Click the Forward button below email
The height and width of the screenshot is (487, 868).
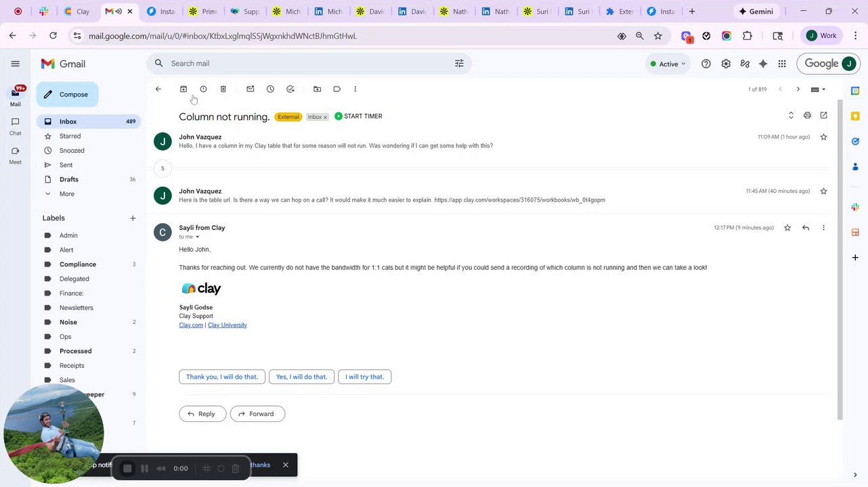(x=257, y=414)
